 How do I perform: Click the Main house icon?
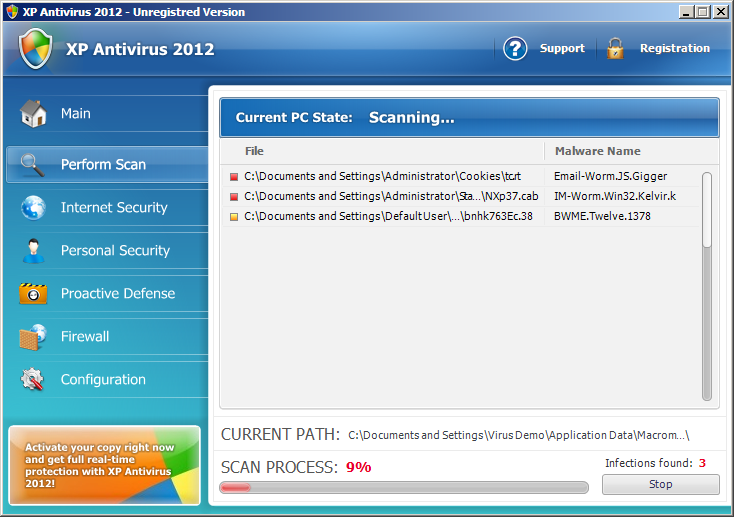33,113
